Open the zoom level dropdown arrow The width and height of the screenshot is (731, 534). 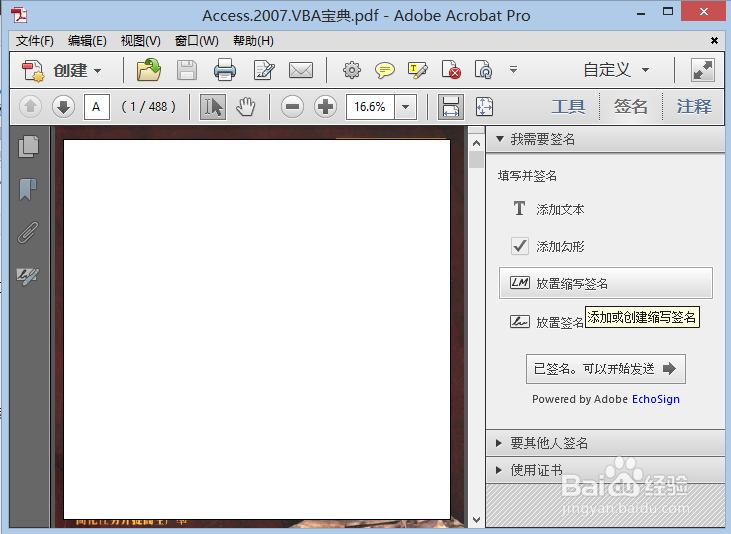point(406,107)
